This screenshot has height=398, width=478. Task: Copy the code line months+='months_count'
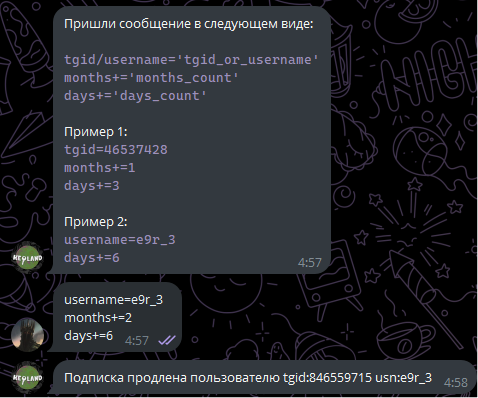coord(151,78)
